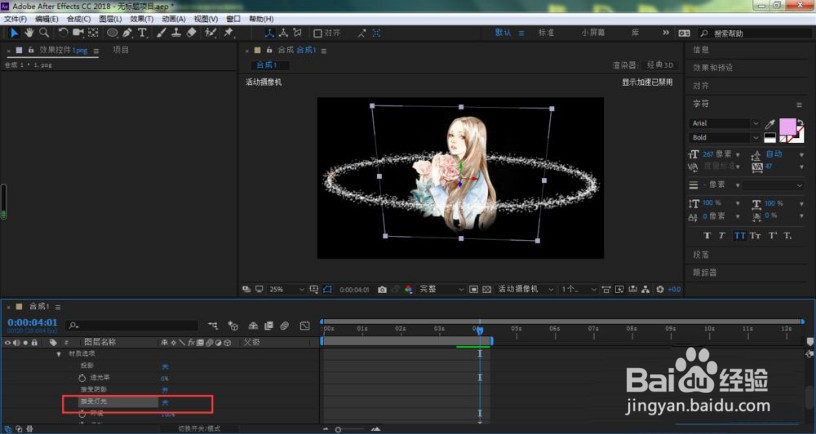Viewport: 816px width, 434px height.
Task: Open the 图层(L) menu
Action: [x=110, y=19]
